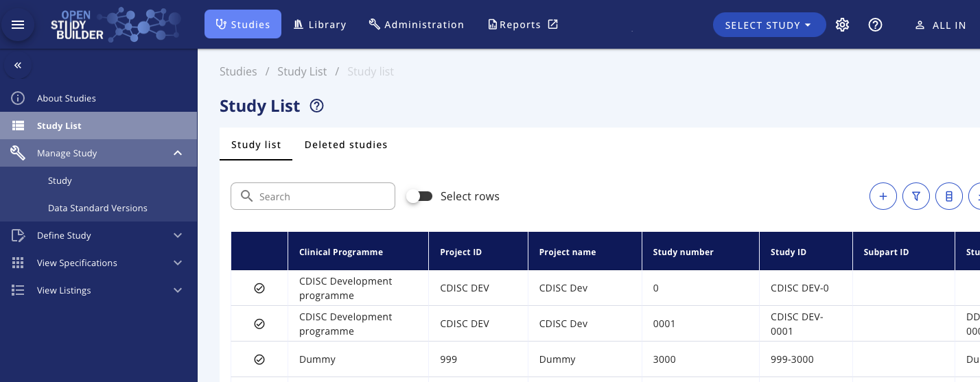Image resolution: width=980 pixels, height=382 pixels.
Task: Collapse the Manage Study section
Action: pyautogui.click(x=178, y=153)
